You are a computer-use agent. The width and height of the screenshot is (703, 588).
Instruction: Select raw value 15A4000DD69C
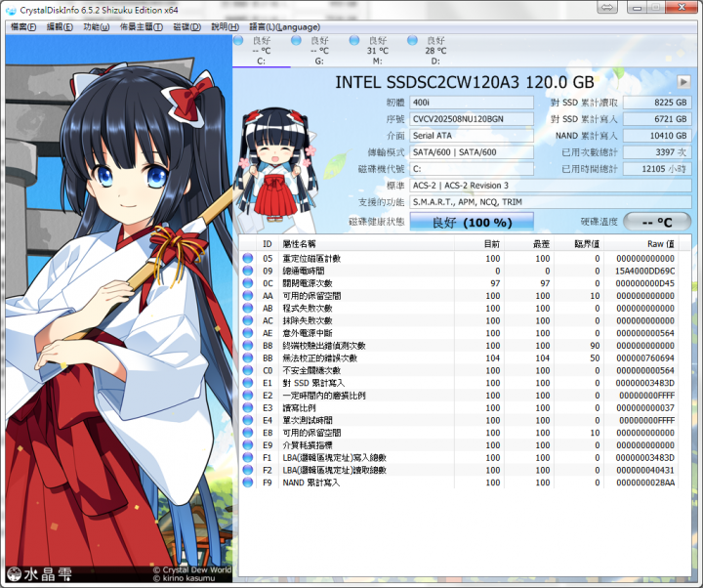point(644,271)
